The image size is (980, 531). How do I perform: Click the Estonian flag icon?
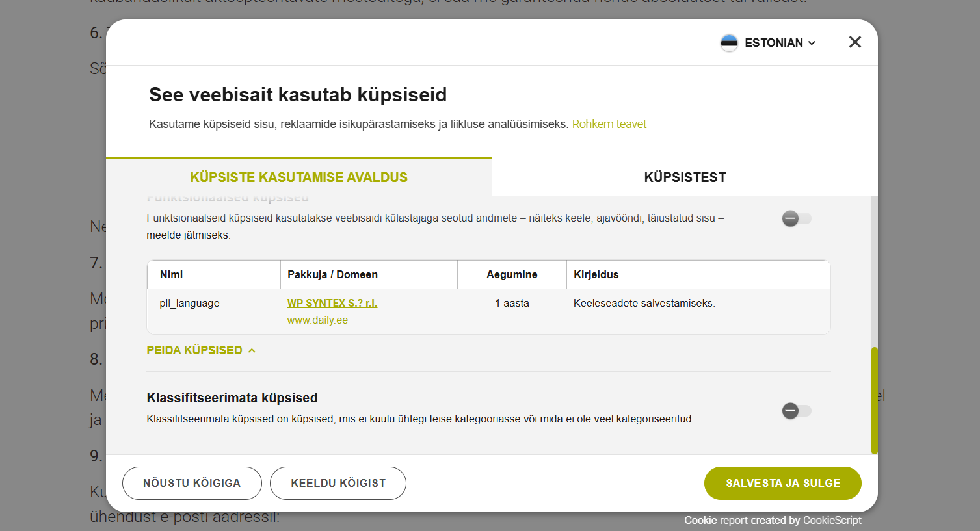pyautogui.click(x=729, y=43)
